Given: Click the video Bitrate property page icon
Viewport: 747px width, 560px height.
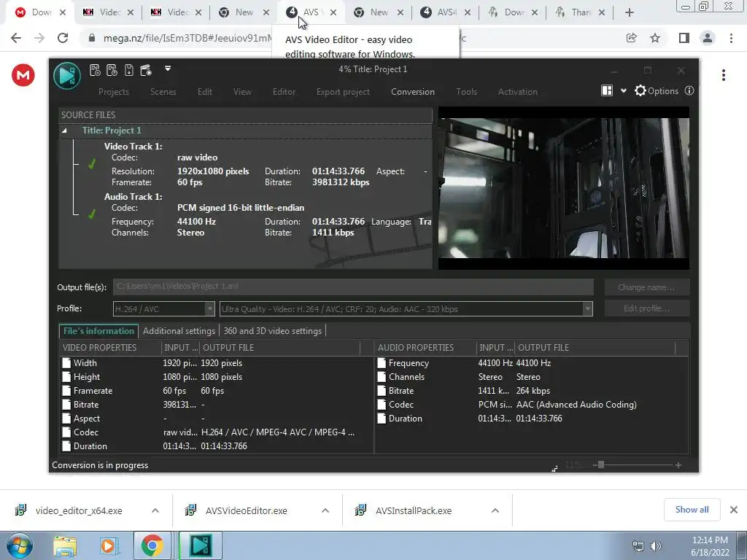Looking at the screenshot, I should click(66, 404).
